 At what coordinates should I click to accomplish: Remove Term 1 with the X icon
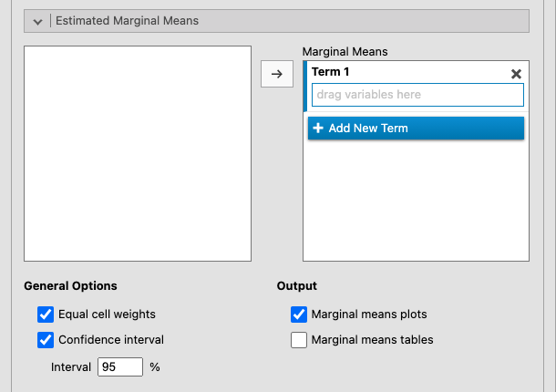point(515,74)
